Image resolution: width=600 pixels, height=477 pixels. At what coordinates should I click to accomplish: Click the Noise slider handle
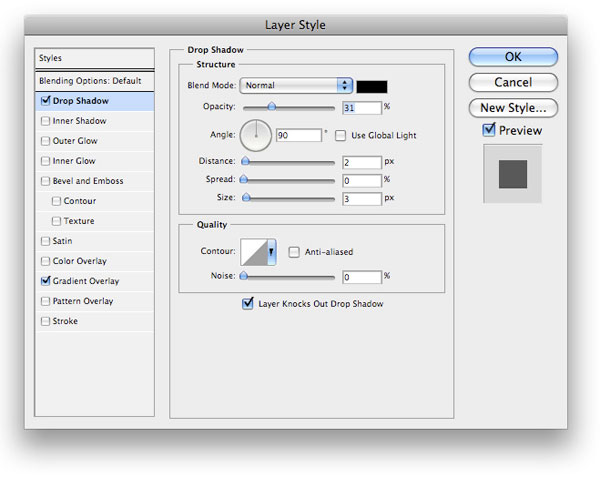pyautogui.click(x=243, y=275)
